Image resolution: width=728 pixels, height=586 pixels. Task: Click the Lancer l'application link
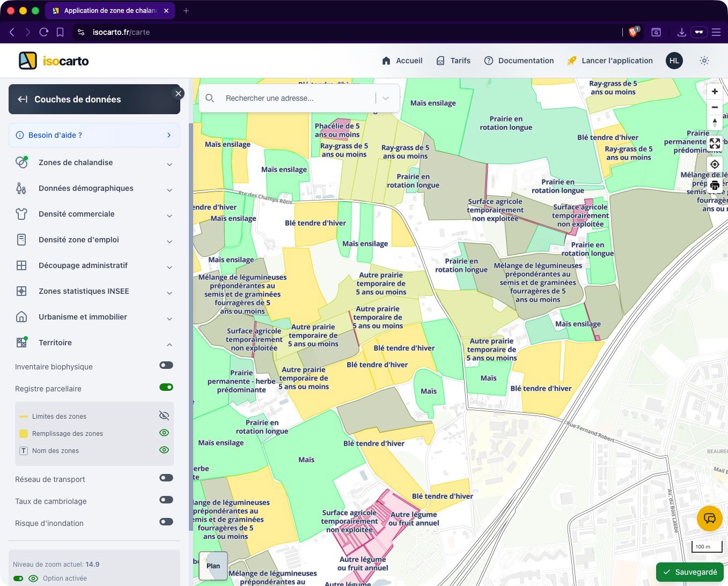point(610,61)
